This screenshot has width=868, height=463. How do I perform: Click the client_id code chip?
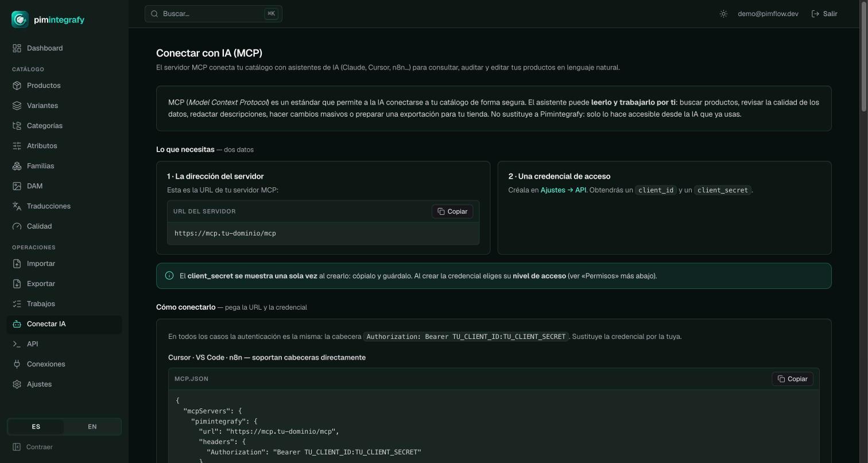(656, 190)
